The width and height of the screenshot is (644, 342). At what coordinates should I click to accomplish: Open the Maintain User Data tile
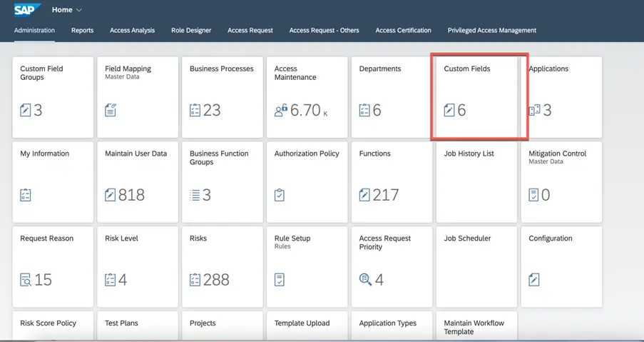point(137,181)
